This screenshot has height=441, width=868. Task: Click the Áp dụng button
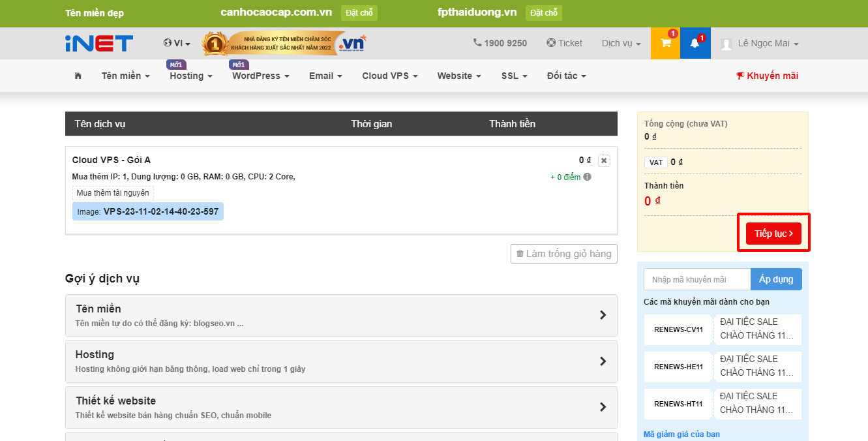[x=776, y=279]
